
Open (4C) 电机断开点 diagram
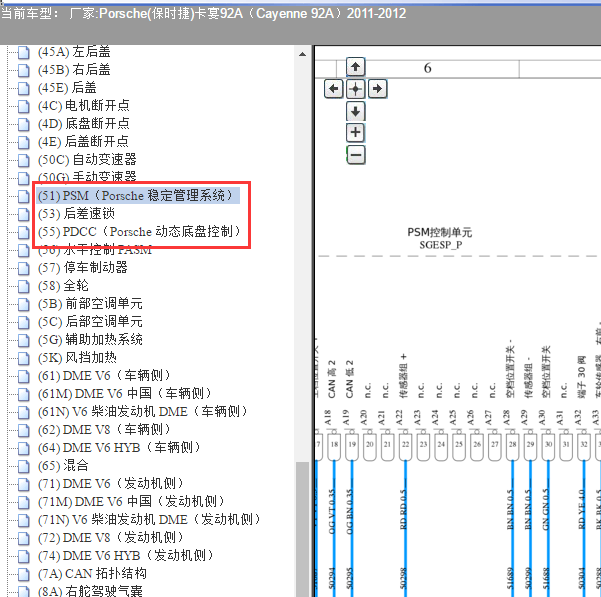84,106
